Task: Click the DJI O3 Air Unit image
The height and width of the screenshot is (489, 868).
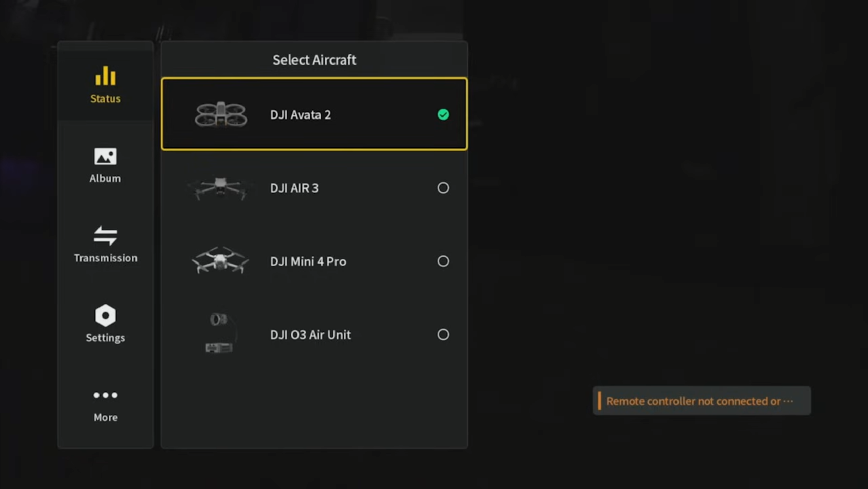Action: point(219,333)
